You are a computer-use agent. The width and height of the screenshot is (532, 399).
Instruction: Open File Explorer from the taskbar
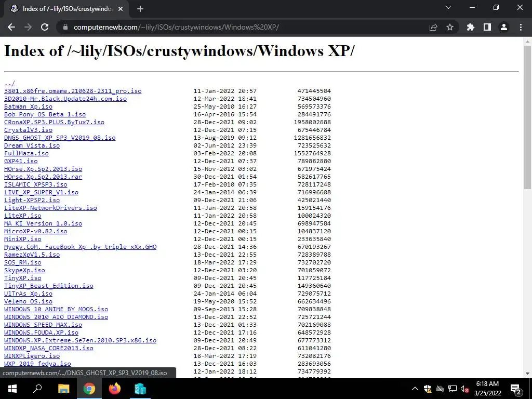[x=63, y=389]
